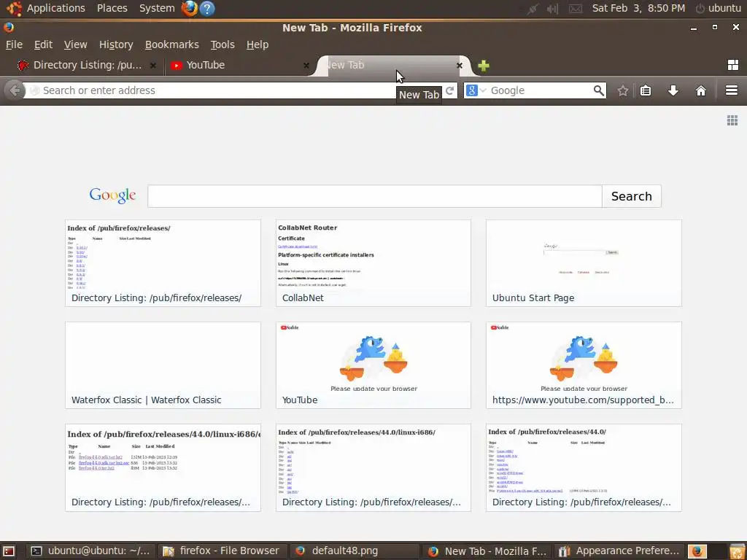Click the date and time clock
Viewport: 747px width, 560px height.
[638, 8]
